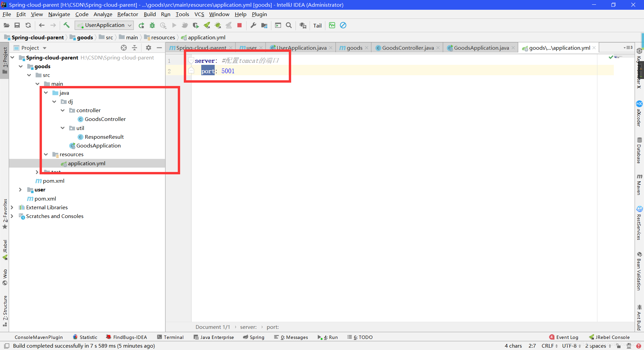644x350 pixels.
Task: Click the Run with Coverage shield icon
Action: point(196,25)
